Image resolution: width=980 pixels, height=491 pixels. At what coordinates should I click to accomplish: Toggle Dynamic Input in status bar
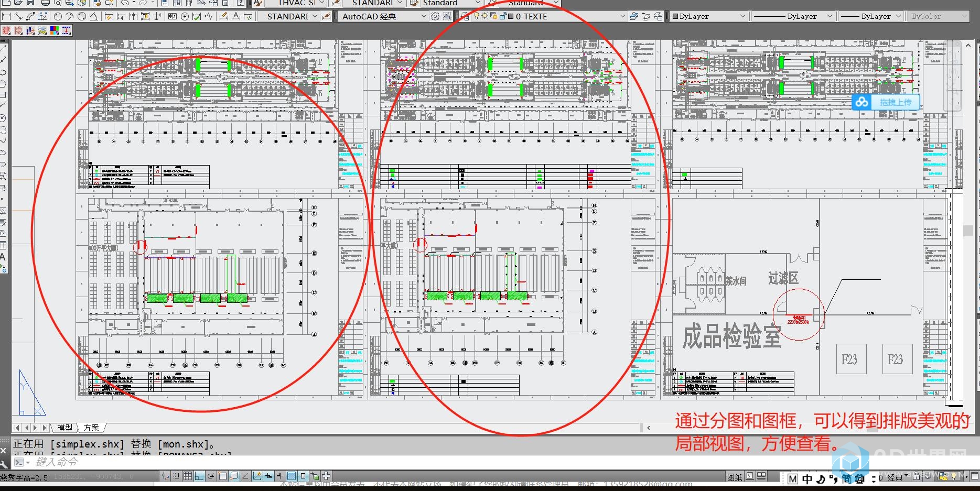(268, 476)
